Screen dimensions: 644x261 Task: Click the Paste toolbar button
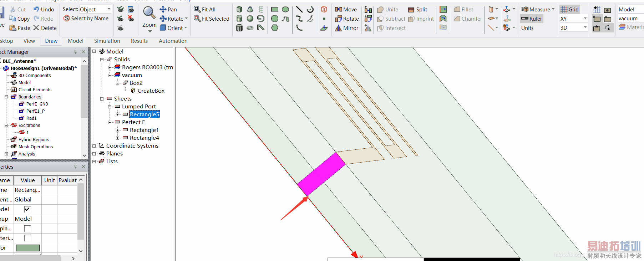(x=20, y=28)
